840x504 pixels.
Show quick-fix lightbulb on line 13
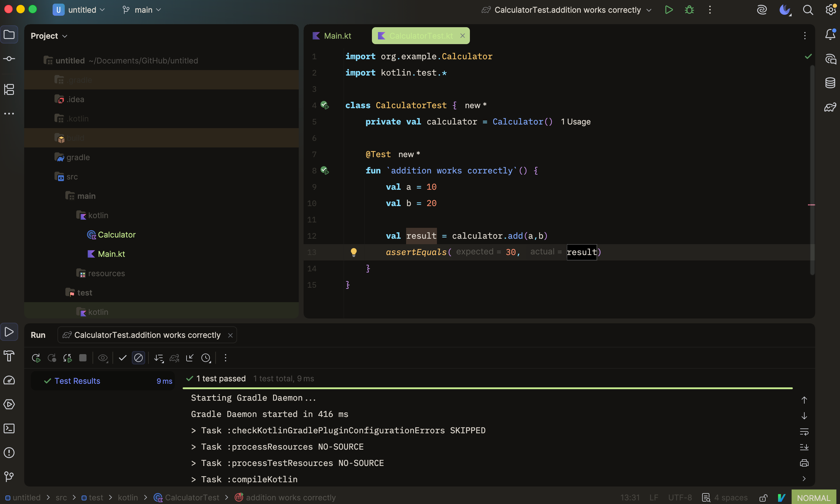354,252
